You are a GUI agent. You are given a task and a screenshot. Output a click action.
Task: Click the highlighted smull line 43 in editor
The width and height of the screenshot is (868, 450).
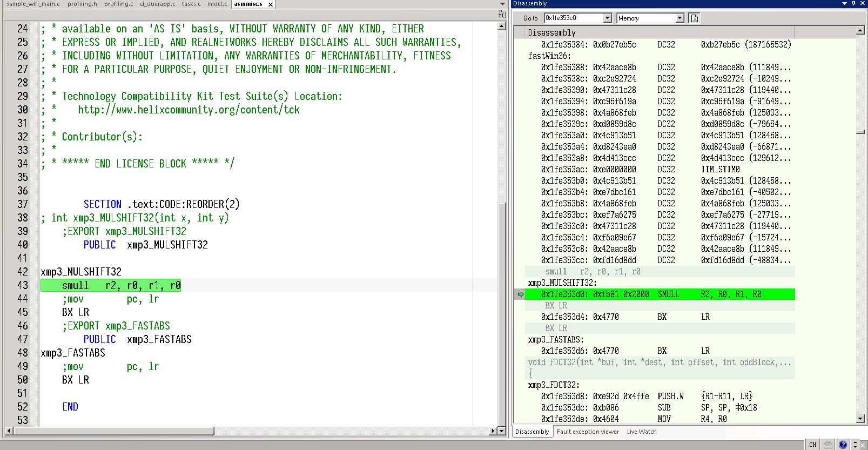[111, 285]
